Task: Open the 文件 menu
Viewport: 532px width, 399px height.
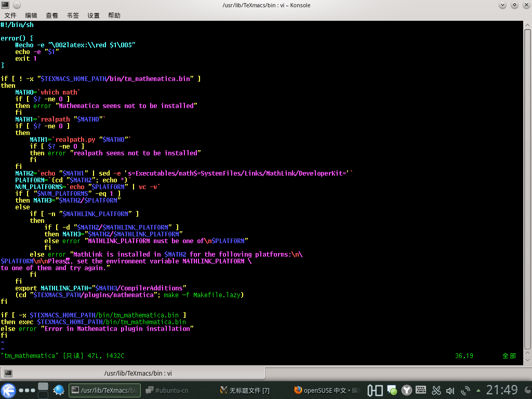Action: click(10, 16)
